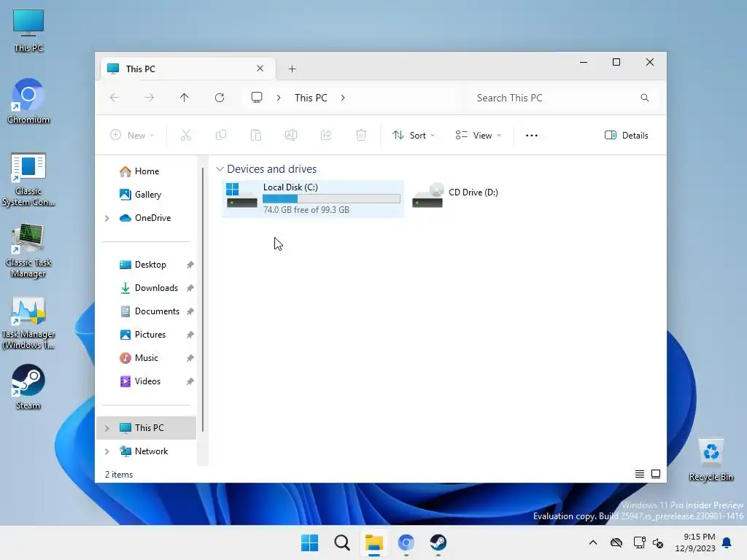Click the chevron before This PC breadcrumb
Image resolution: width=747 pixels, height=560 pixels.
(x=278, y=98)
